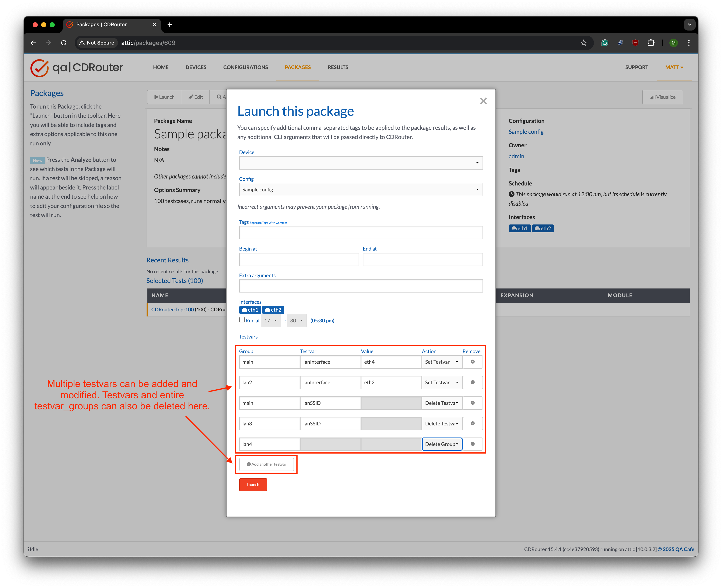The image size is (722, 588).
Task: Click the browser address bar attic/packages/609
Action: point(148,43)
